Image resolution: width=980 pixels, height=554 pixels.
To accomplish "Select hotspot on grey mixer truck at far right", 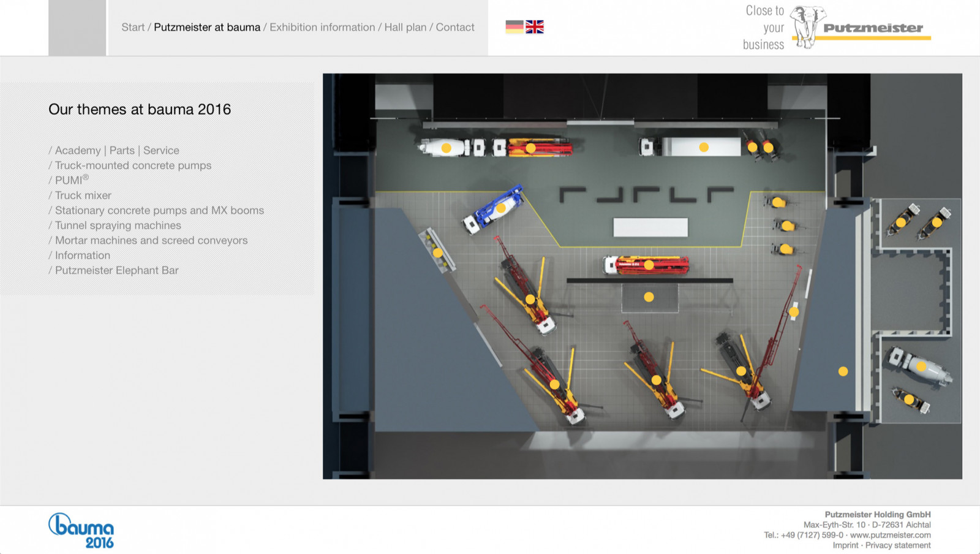I will (921, 366).
